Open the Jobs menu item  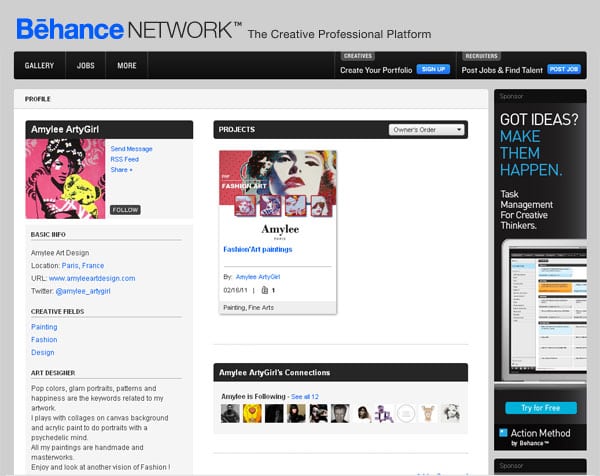pyautogui.click(x=85, y=65)
